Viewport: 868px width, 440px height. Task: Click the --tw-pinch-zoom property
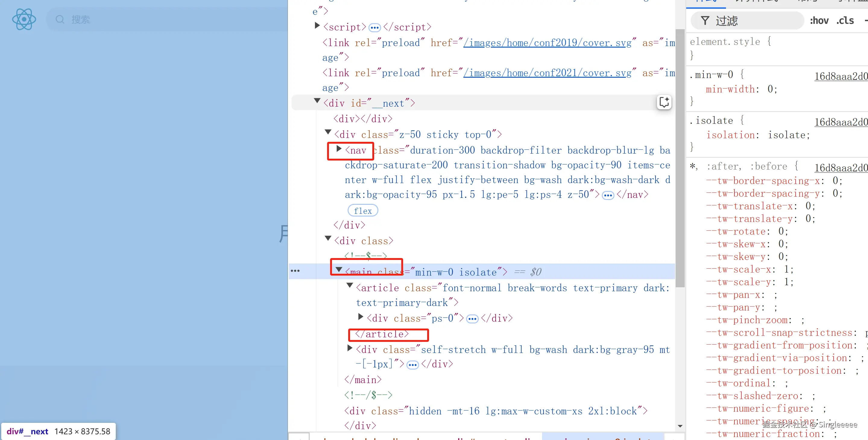746,320
